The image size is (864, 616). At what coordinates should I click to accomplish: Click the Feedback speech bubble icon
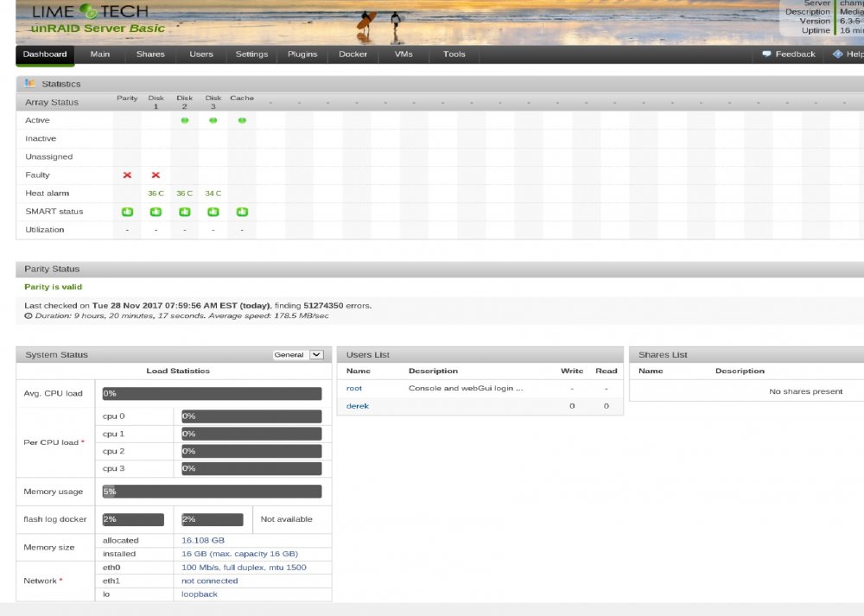[766, 54]
